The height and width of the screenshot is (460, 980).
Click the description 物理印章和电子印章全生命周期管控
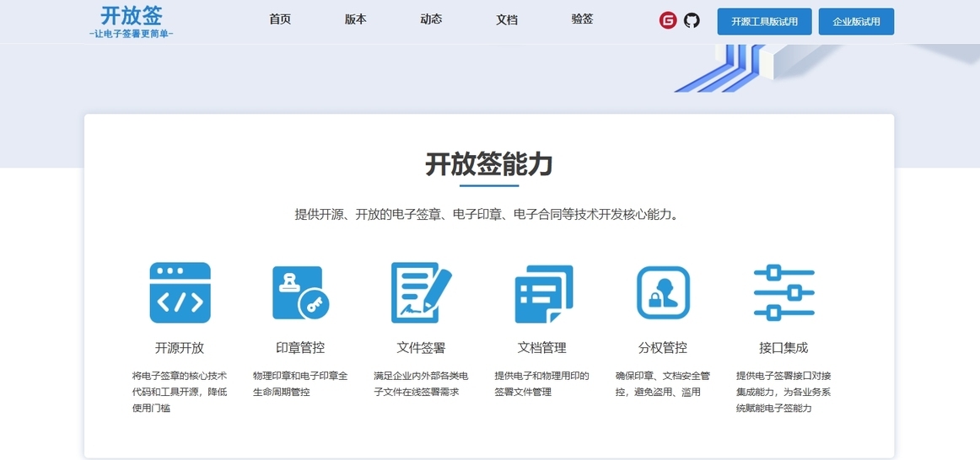pos(300,384)
